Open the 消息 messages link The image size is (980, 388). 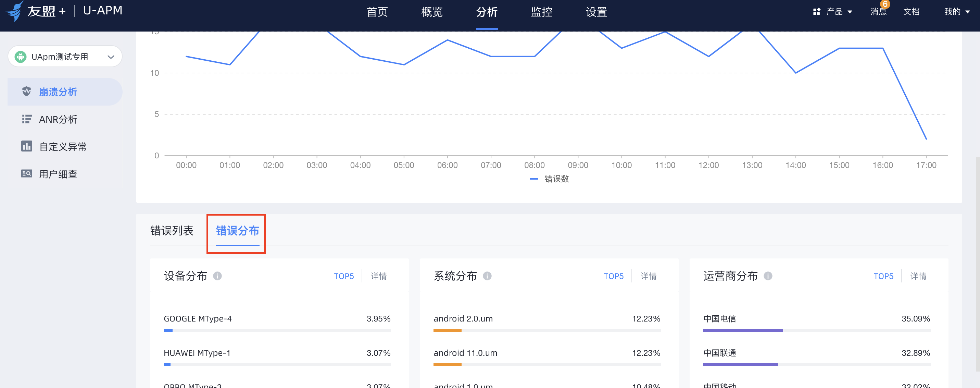tap(878, 12)
